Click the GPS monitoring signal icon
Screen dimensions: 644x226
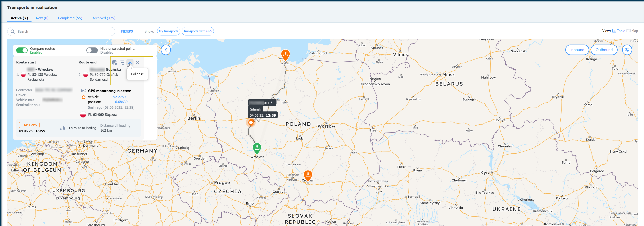point(83,91)
